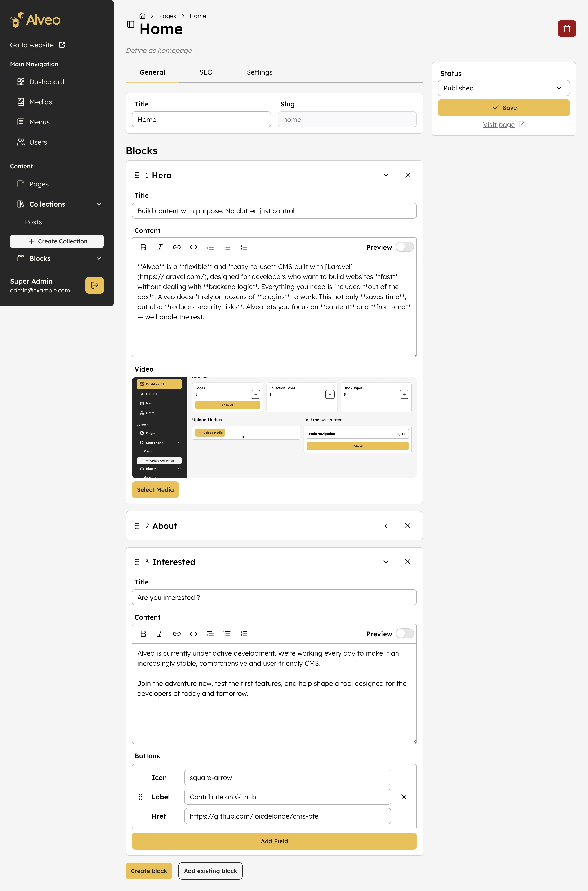
Task: Click the indent icon in the Interested content toolbar
Action: pyautogui.click(x=210, y=634)
